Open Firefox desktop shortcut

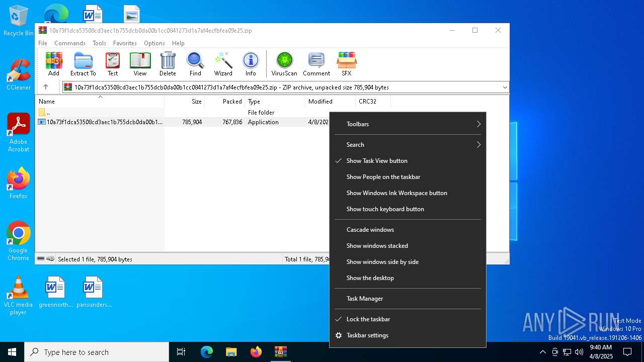[19, 183]
